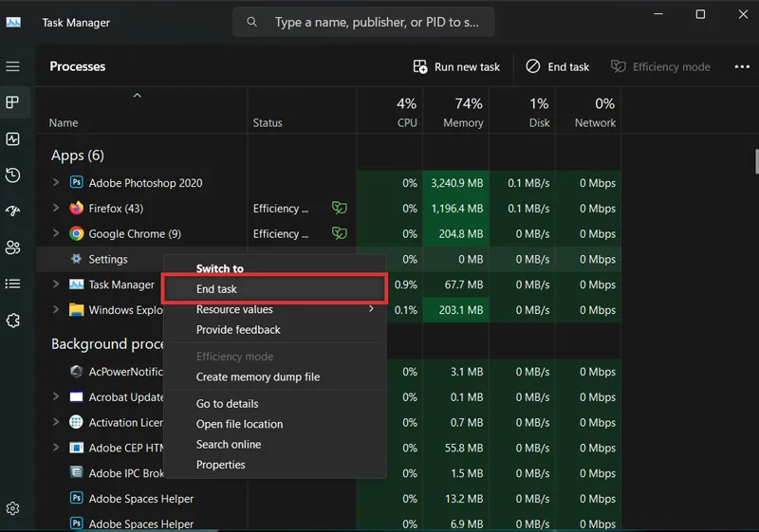This screenshot has width=759, height=532.
Task: Expand the Google Chrome (9) process group
Action: [56, 233]
